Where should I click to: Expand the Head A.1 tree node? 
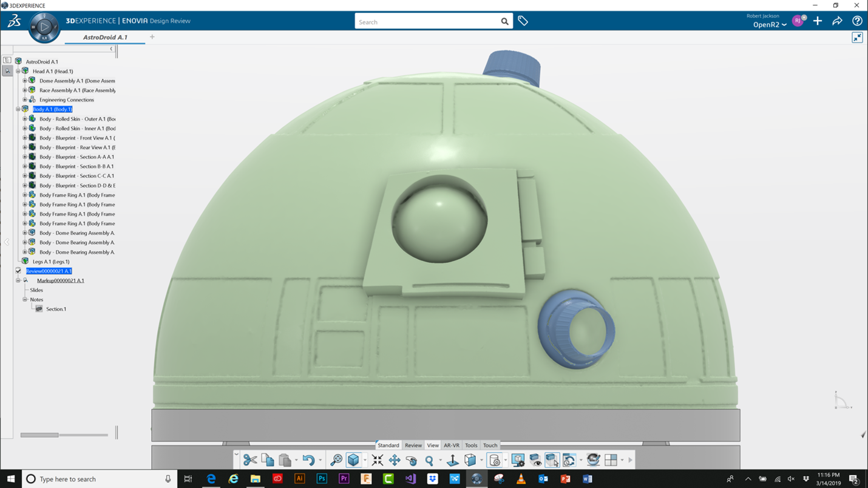[18, 71]
